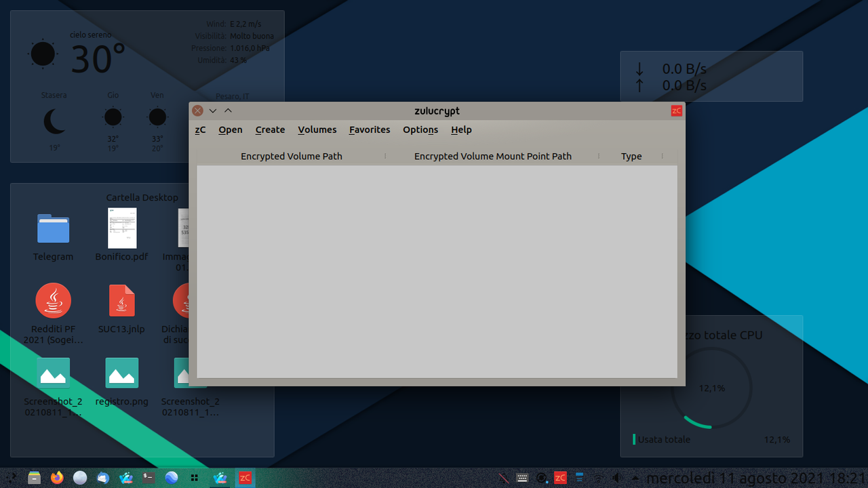The height and width of the screenshot is (488, 868).
Task: Launch the file manager from the taskbar
Action: click(x=34, y=478)
